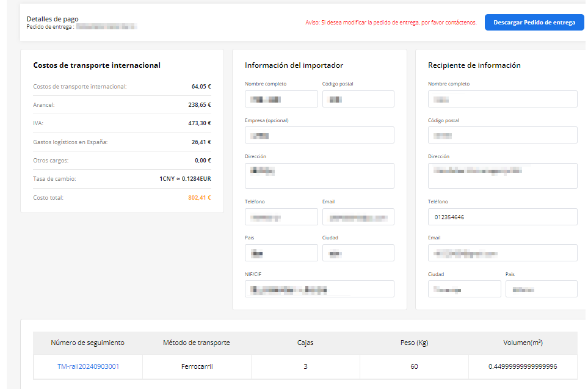Click recipient's Email field

503,253
